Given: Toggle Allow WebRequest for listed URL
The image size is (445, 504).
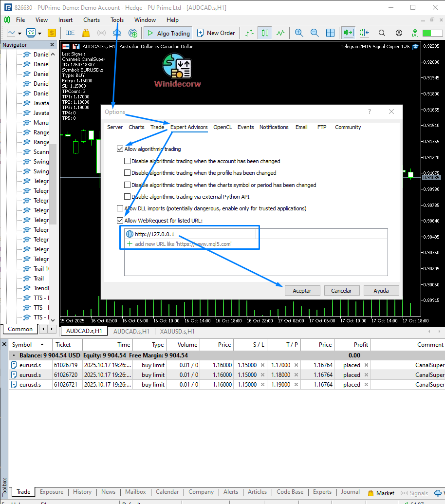Looking at the screenshot, I should (120, 221).
